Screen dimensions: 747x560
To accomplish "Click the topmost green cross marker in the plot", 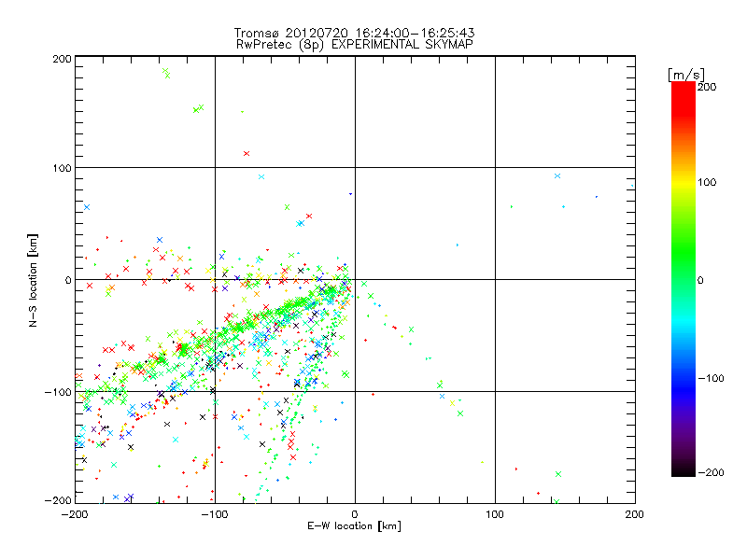I will click(x=165, y=71).
